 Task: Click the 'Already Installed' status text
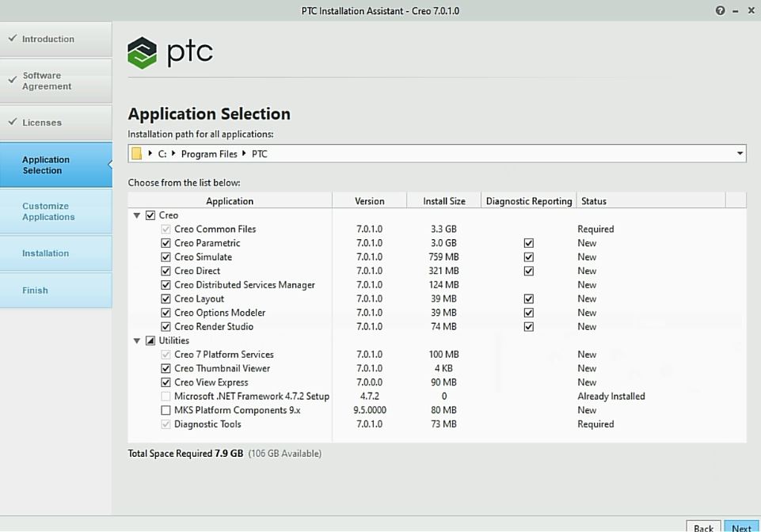point(611,396)
